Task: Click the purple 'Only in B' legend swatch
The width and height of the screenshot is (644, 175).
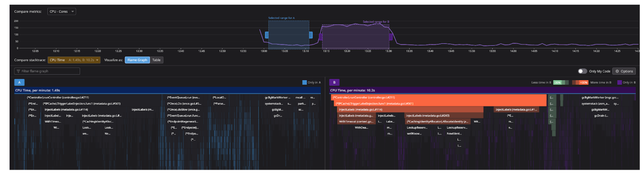Action: (x=619, y=82)
